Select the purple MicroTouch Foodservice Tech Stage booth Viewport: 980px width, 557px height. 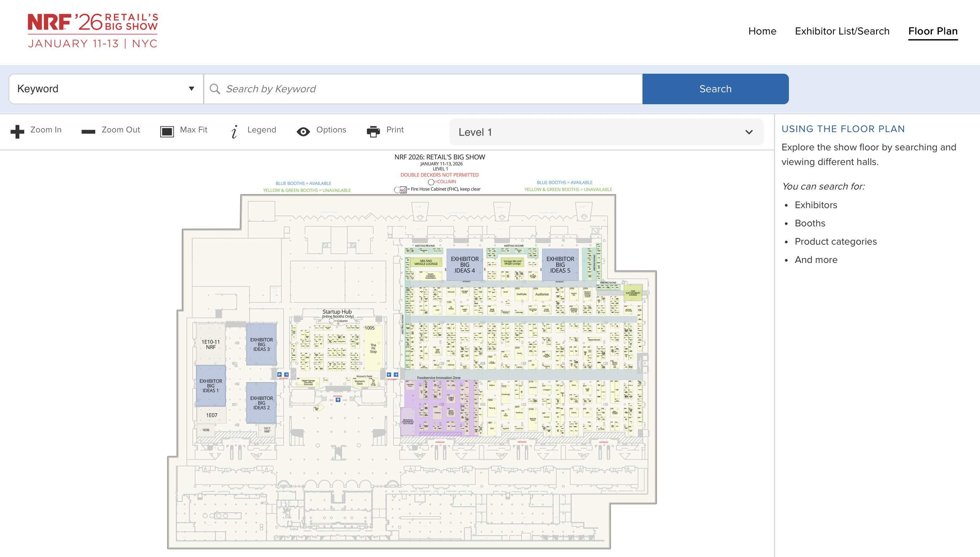[x=408, y=422]
